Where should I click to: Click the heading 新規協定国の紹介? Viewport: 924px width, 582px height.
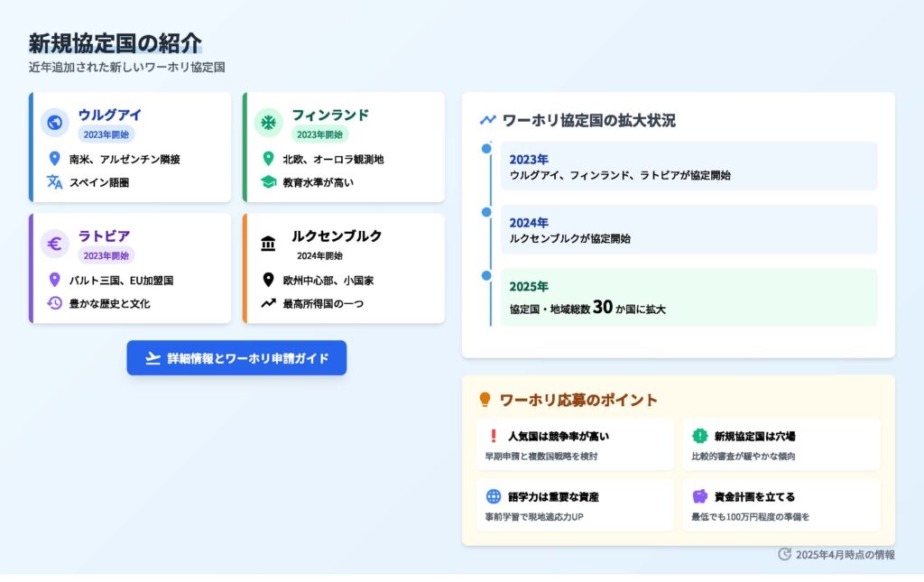point(115,43)
